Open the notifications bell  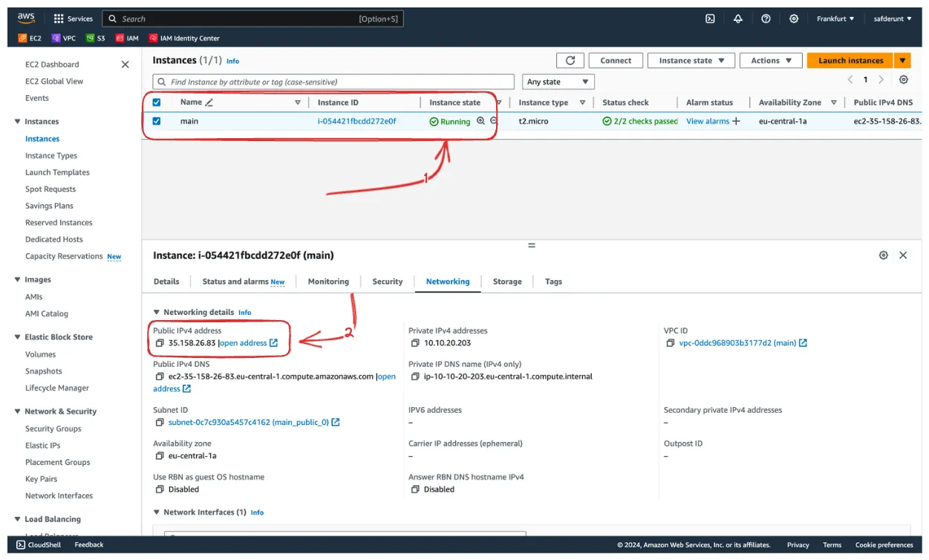click(738, 19)
